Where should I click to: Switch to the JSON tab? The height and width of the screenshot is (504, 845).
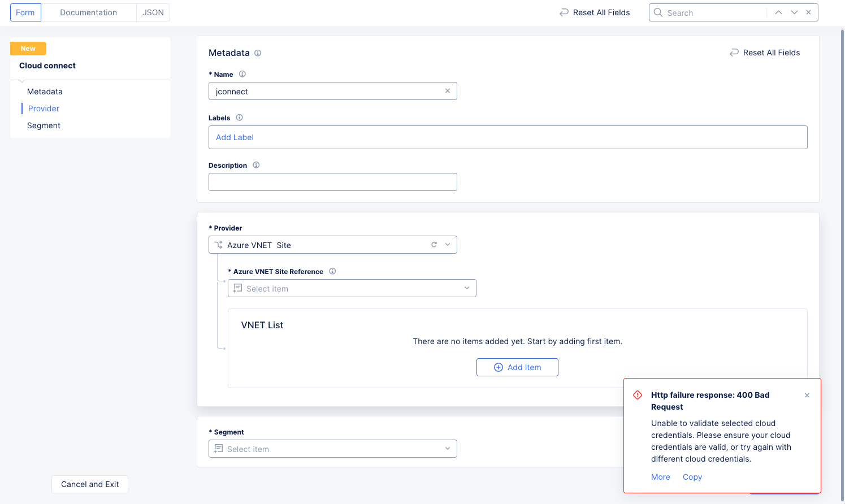[x=153, y=12]
